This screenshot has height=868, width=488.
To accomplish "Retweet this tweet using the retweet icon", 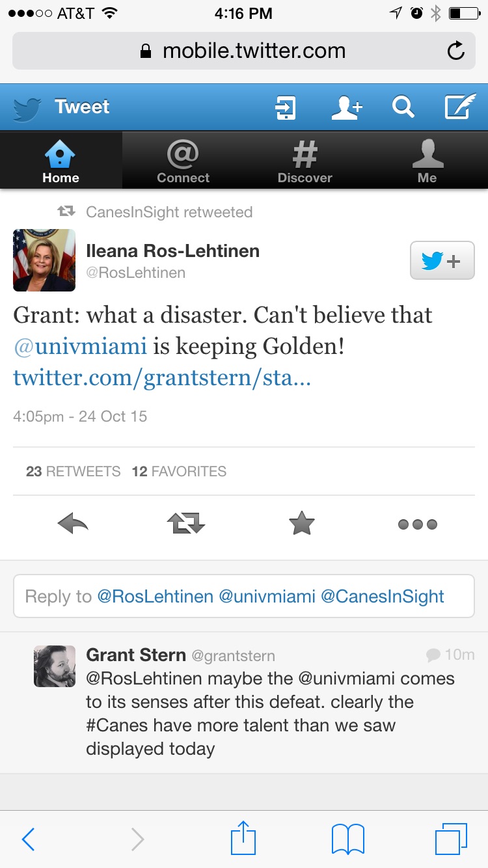I will tap(186, 524).
